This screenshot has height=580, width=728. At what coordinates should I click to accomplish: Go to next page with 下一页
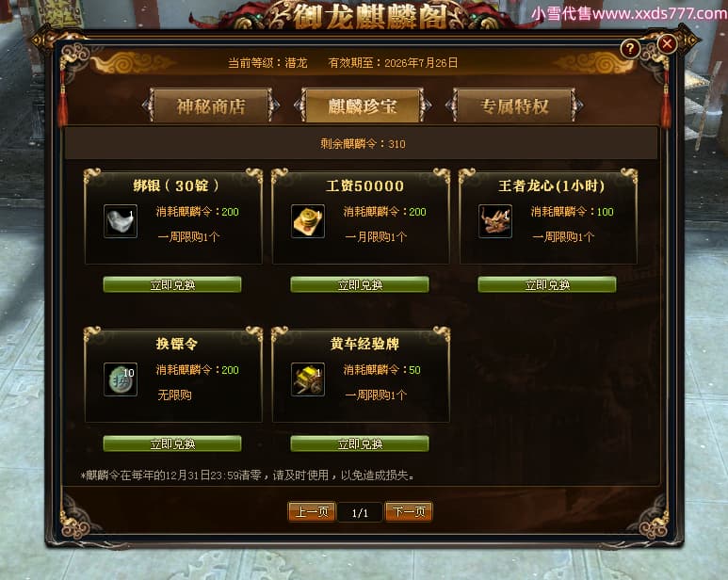[409, 512]
